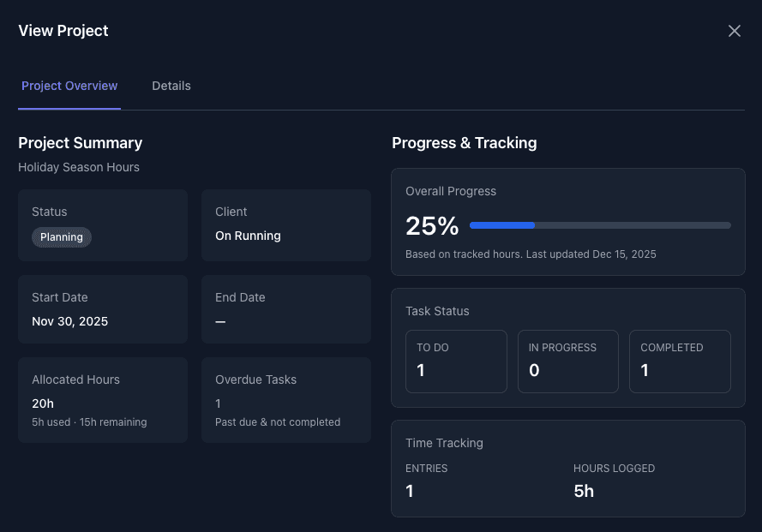Select the Client card showing On Running

point(285,224)
